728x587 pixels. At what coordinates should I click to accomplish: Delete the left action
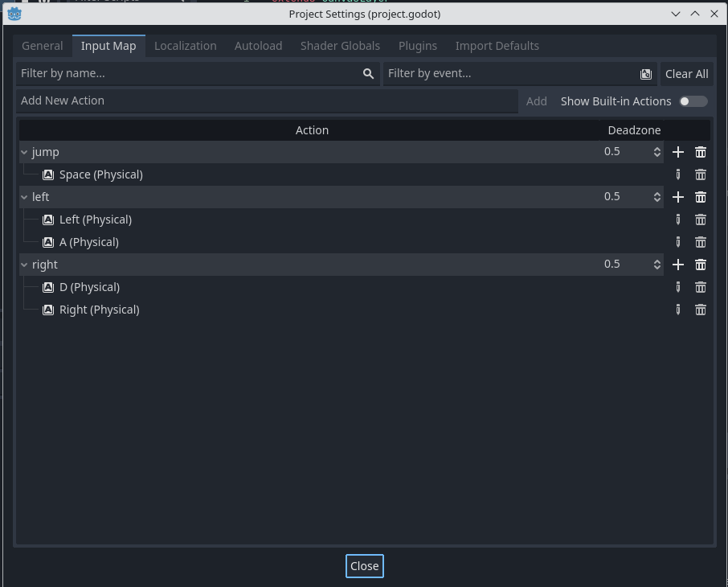(700, 196)
